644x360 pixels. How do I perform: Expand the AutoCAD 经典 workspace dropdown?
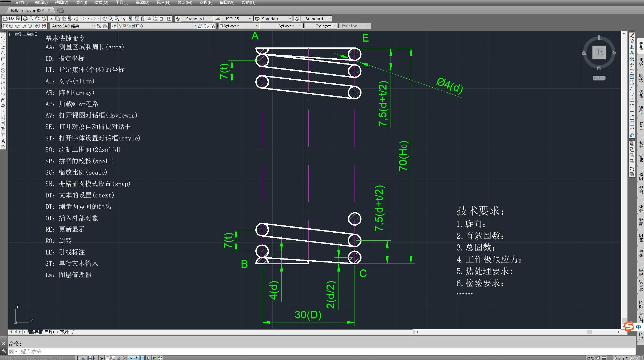tap(93, 26)
